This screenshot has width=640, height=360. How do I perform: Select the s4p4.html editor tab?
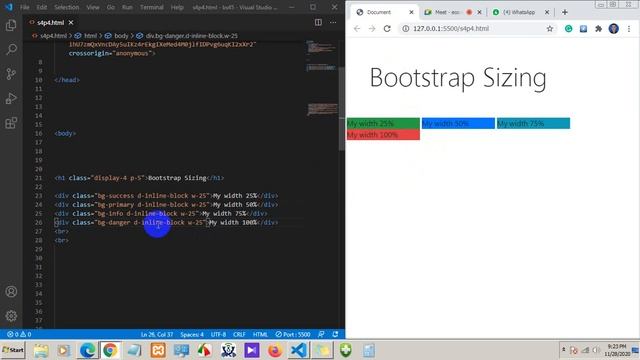pyautogui.click(x=51, y=22)
